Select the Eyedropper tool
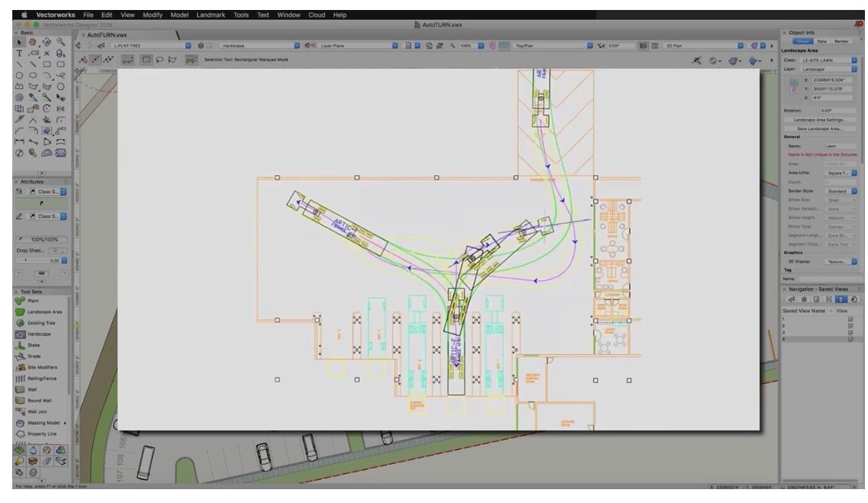Viewport: 868px width, 503px height. pos(33,98)
